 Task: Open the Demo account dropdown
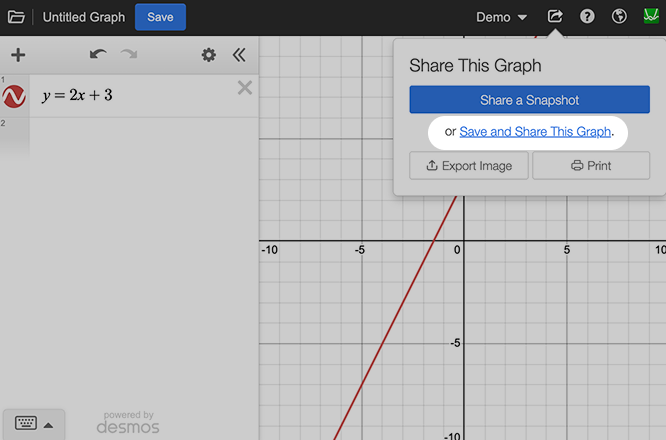(501, 17)
